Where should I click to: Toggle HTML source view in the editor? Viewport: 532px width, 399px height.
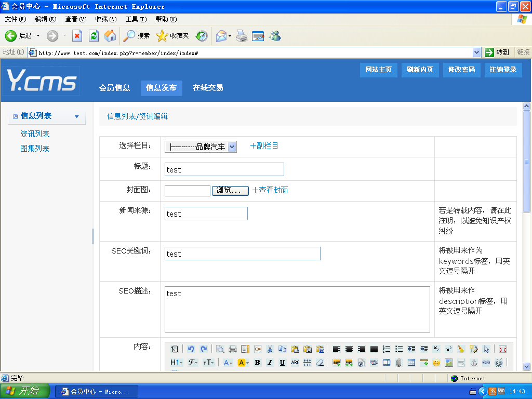[175, 349]
